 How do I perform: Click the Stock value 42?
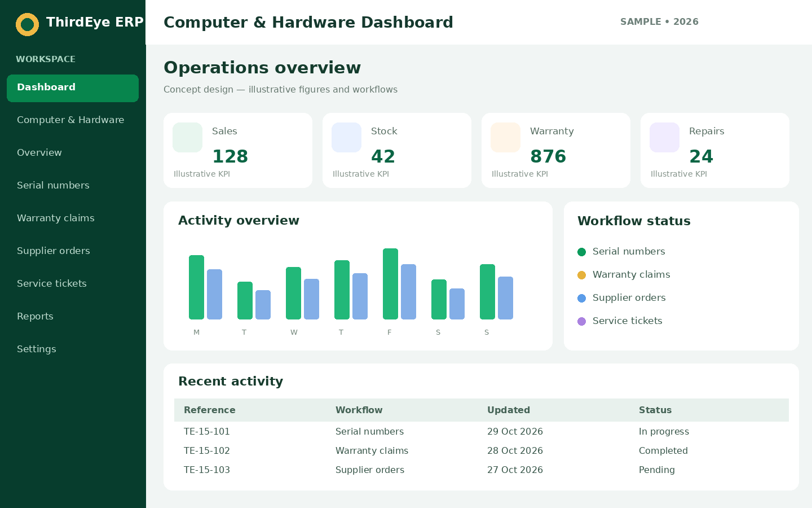[383, 156]
